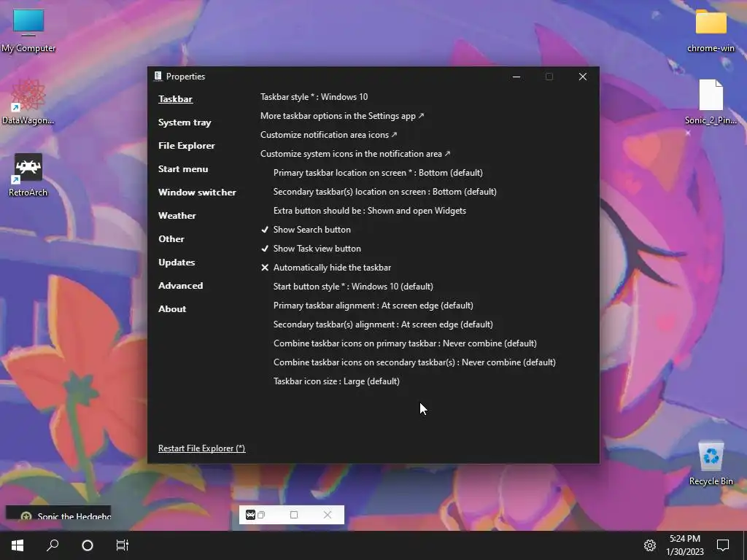This screenshot has width=747, height=560.
Task: Change Taskbar icon size option
Action: [x=336, y=381]
